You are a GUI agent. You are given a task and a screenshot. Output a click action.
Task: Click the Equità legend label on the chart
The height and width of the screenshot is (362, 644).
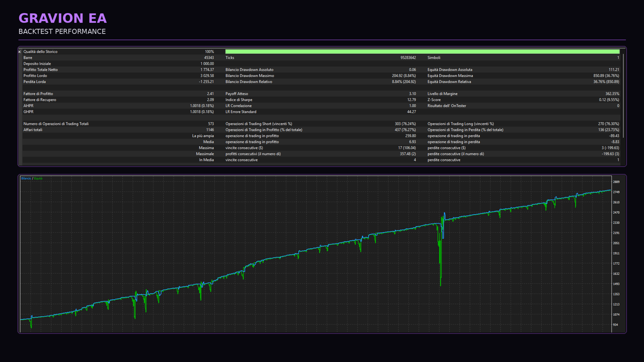coord(38,178)
